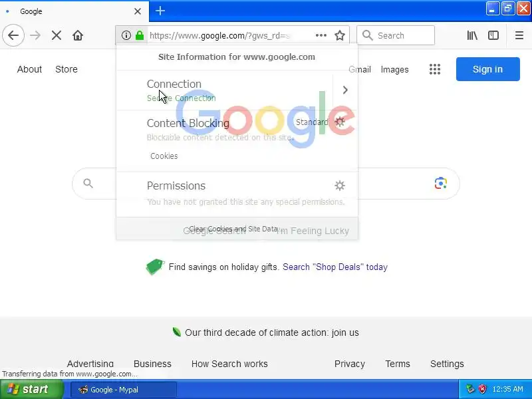Open the Store link
Image resolution: width=532 pixels, height=399 pixels.
66,69
